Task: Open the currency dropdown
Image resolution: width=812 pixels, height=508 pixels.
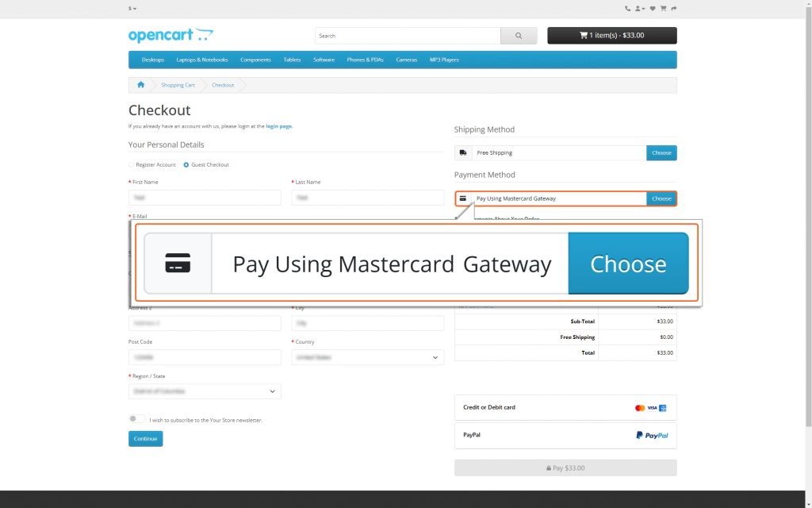Action: 132,9
